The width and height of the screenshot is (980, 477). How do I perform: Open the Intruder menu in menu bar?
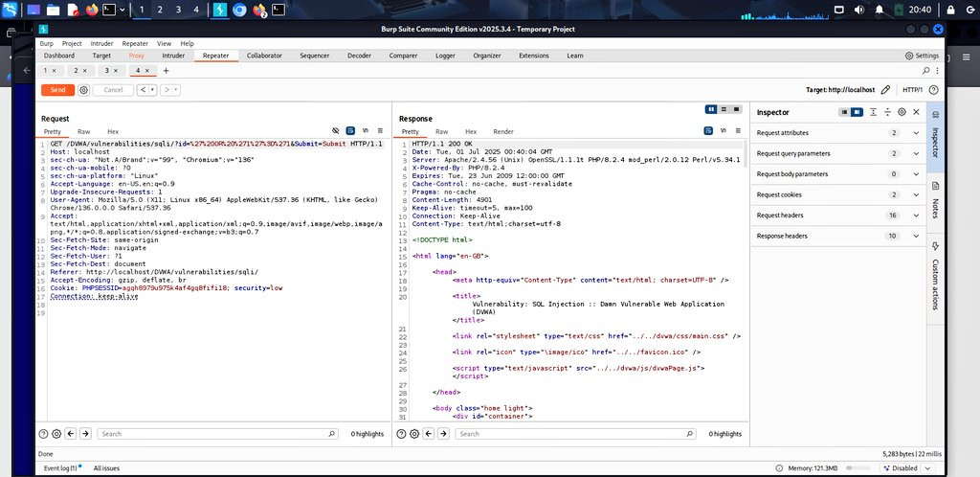point(101,44)
